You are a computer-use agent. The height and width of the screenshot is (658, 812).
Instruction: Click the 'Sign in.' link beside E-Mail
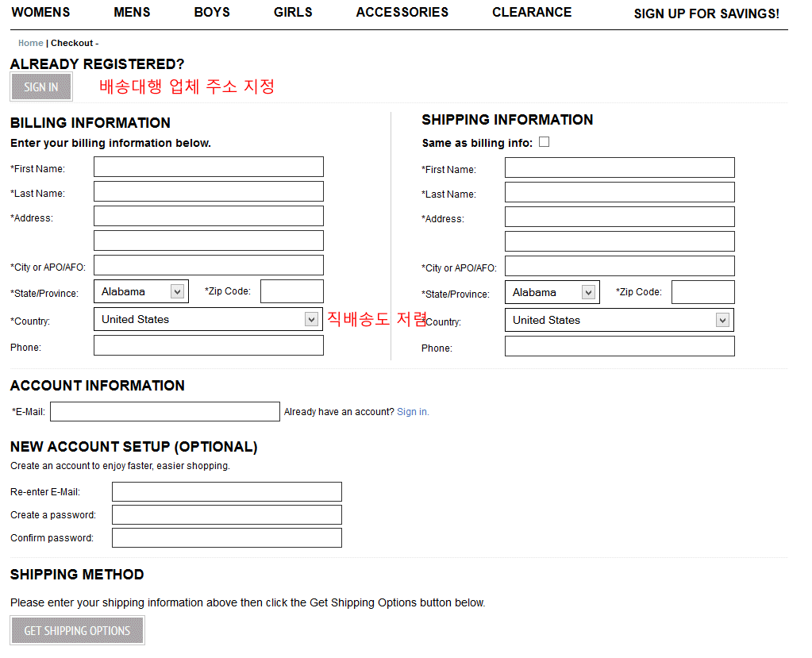[413, 412]
